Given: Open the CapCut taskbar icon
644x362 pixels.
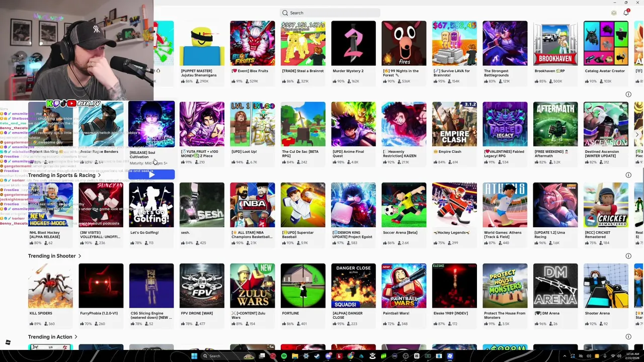Looking at the screenshot, I should (x=417, y=356).
